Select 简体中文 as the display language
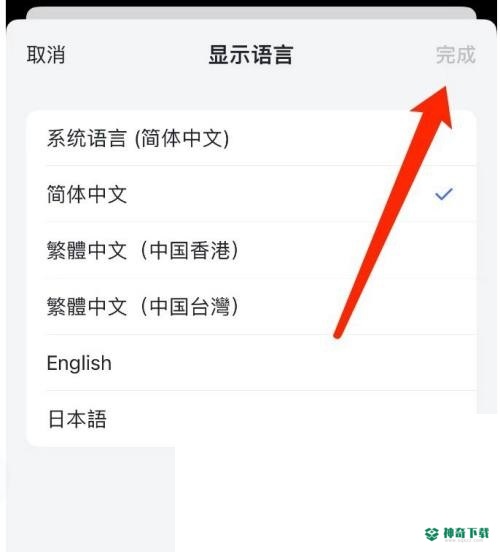The width and height of the screenshot is (500, 552). pos(251,194)
